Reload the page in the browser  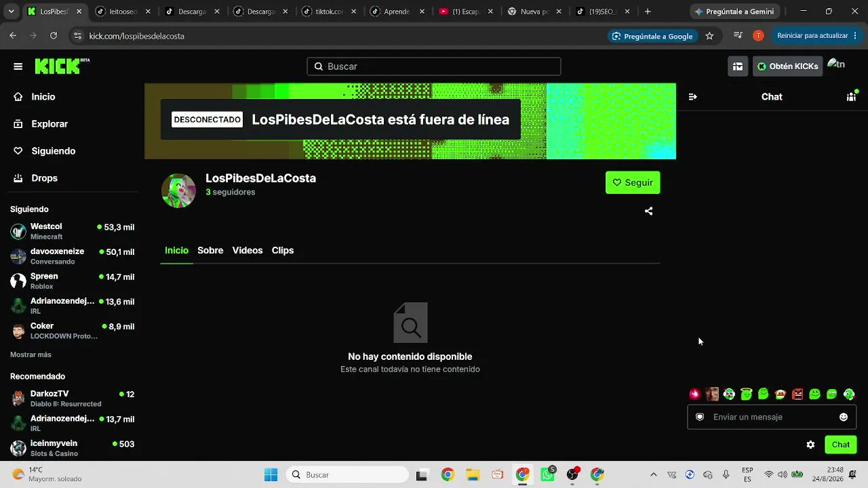(54, 36)
